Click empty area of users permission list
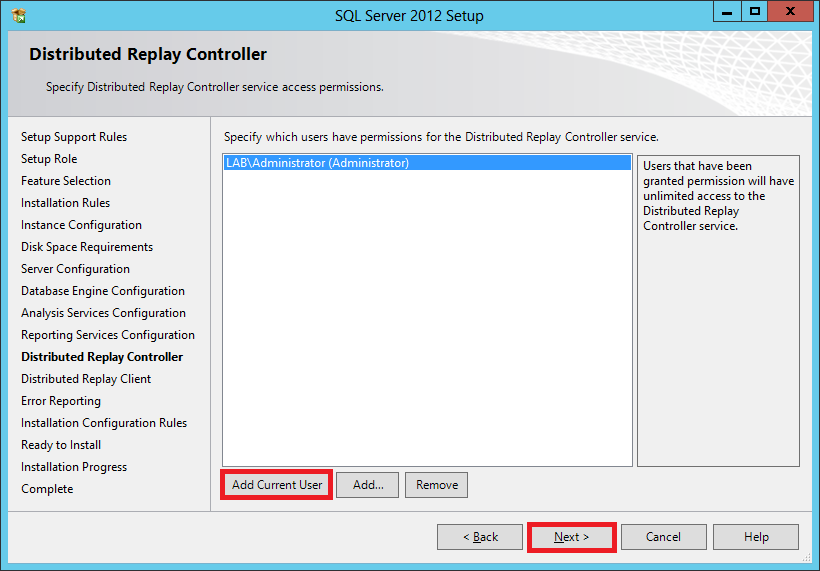The image size is (820, 571). (x=427, y=320)
